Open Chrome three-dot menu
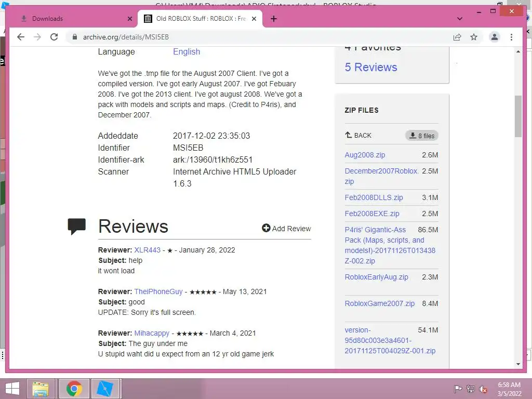The image size is (532, 399). 511,37
